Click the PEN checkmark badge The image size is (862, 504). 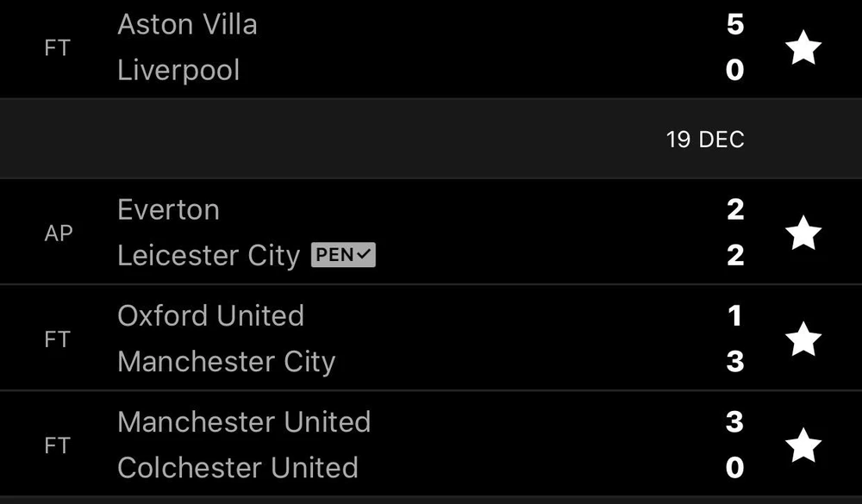(343, 256)
